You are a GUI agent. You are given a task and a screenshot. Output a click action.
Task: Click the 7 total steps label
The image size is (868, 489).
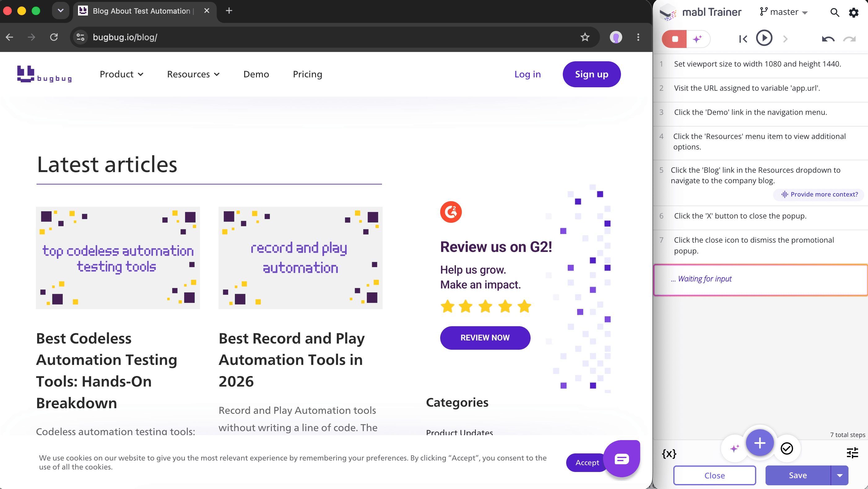coord(847,435)
